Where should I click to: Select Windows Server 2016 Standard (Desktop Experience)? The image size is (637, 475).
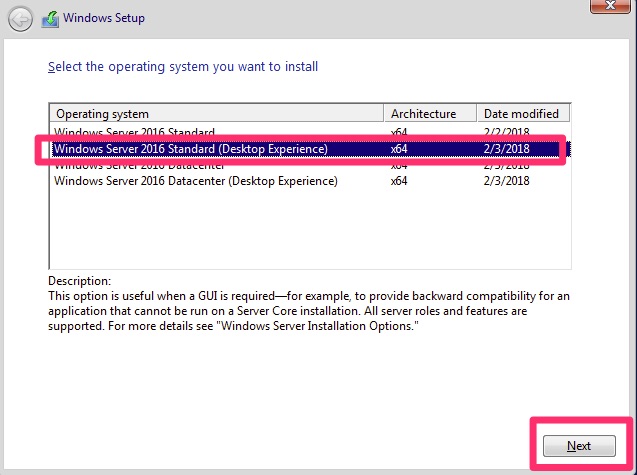click(x=310, y=149)
